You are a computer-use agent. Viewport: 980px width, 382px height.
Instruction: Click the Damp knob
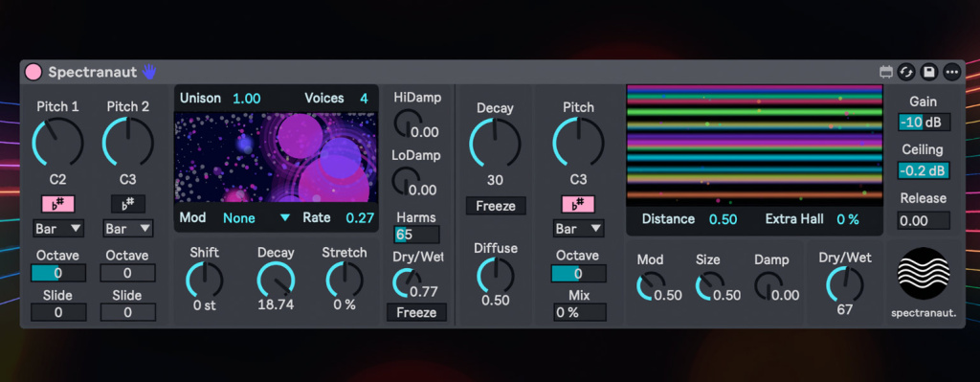[768, 286]
